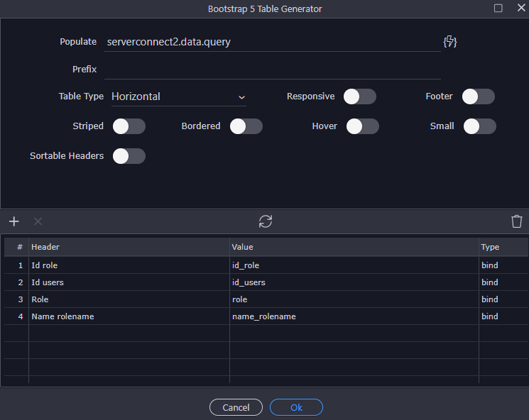529x420 pixels.
Task: Focus the Populate input field
Action: [x=272, y=42]
